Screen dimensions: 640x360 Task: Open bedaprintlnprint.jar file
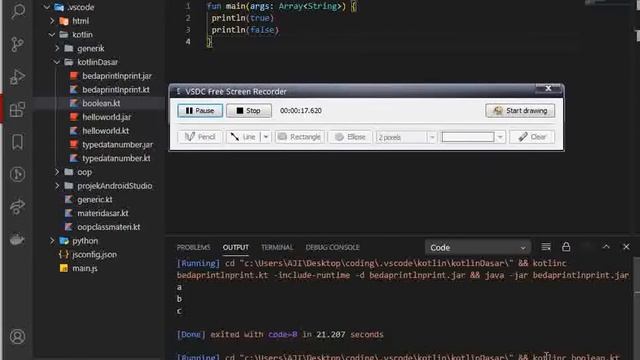coord(117,76)
